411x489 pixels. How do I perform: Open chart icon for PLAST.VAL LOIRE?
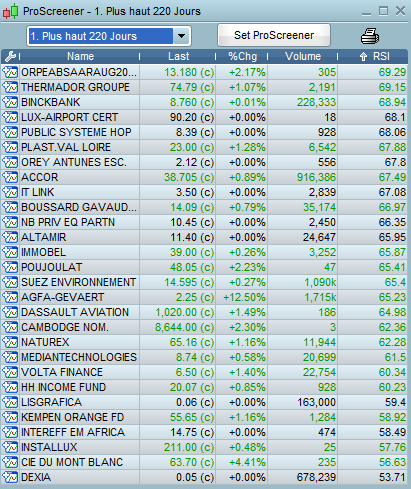[x=10, y=147]
